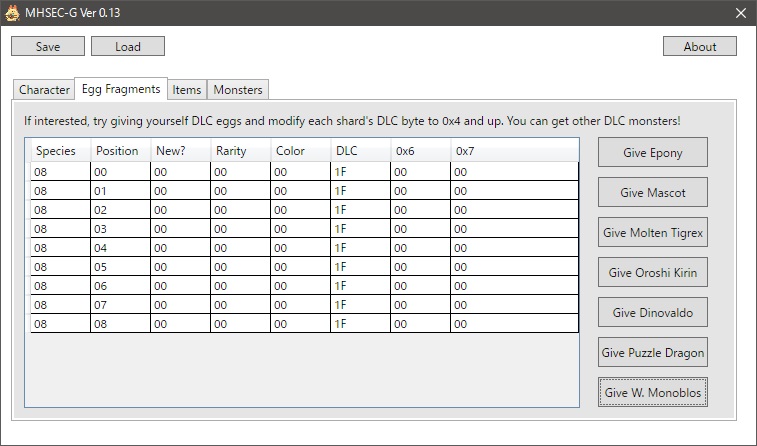
Task: Select DLC cell in Position 00 row
Action: (x=360, y=172)
